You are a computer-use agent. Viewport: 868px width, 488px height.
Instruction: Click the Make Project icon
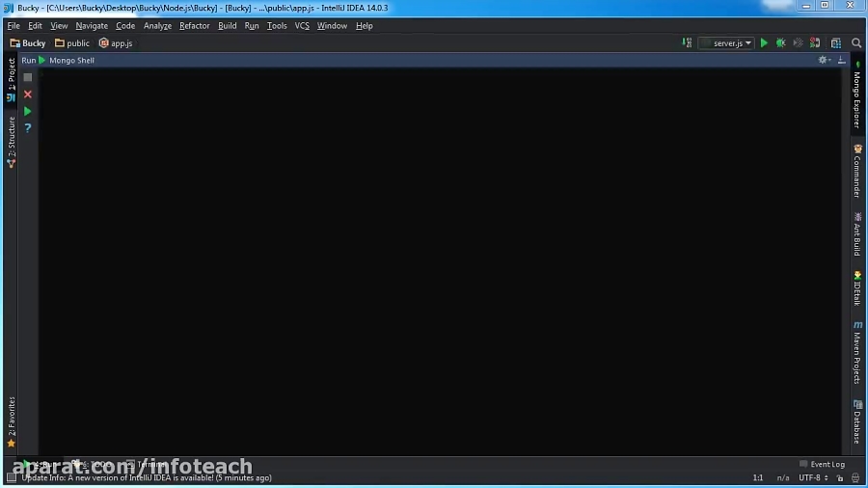(687, 43)
